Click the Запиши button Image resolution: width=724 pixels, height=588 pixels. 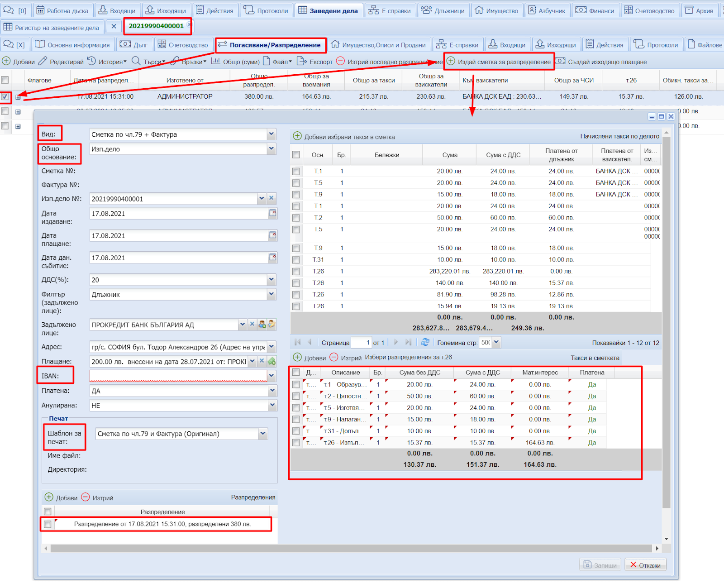click(x=600, y=565)
